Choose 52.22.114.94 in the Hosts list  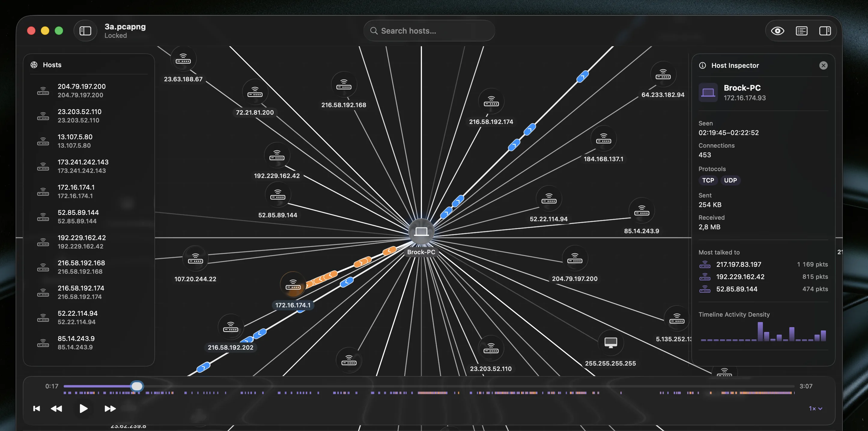[89, 318]
